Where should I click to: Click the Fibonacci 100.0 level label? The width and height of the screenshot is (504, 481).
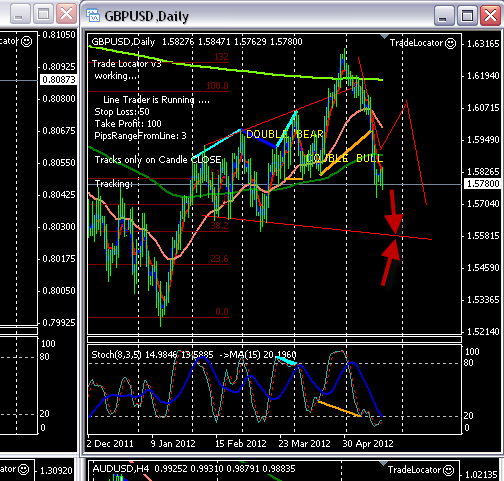pos(217,86)
